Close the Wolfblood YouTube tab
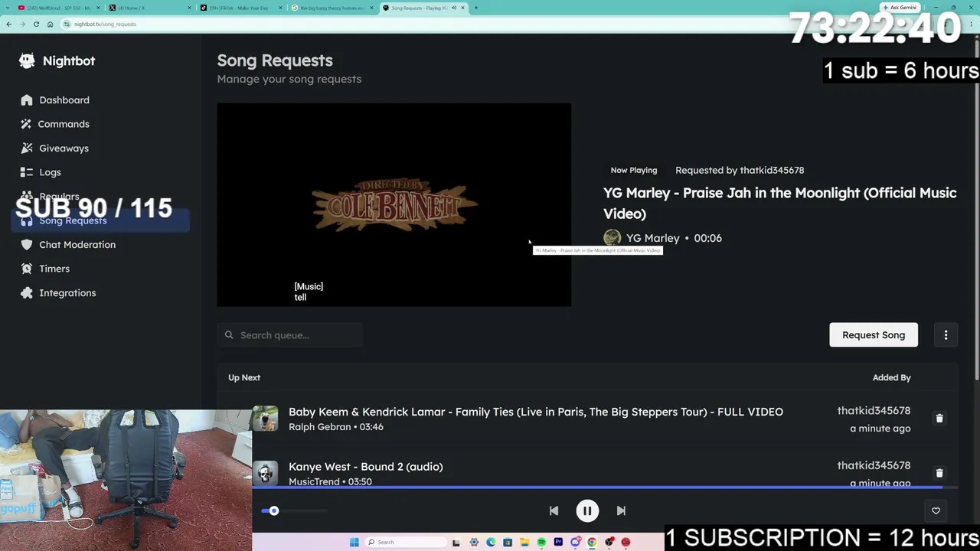 (99, 8)
